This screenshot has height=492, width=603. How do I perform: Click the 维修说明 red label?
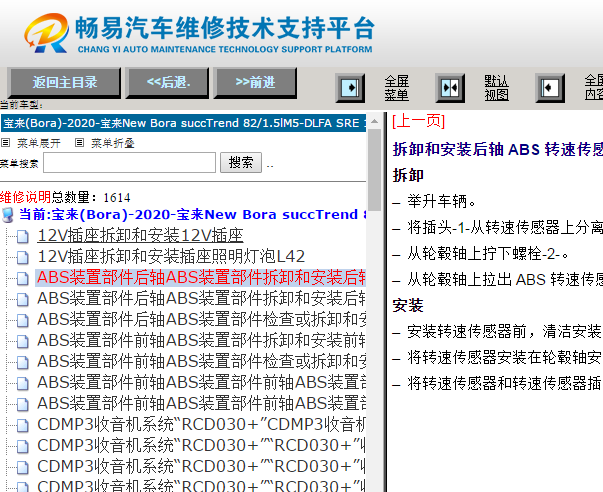click(25, 197)
